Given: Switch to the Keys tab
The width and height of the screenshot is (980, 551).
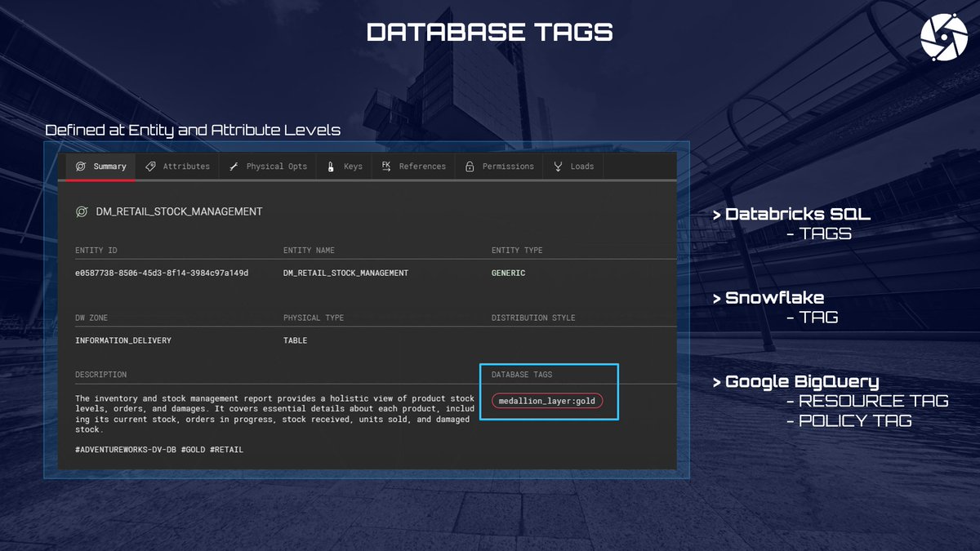Looking at the screenshot, I should [344, 167].
